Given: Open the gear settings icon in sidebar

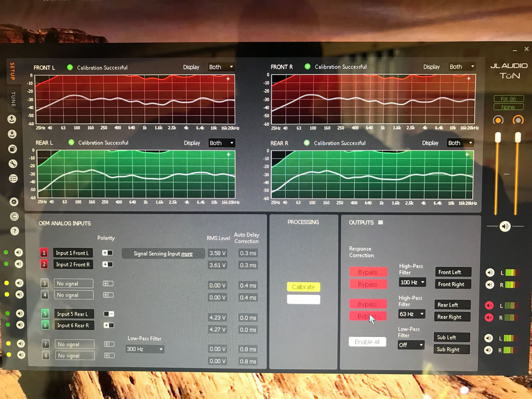Looking at the screenshot, I should click(x=14, y=202).
